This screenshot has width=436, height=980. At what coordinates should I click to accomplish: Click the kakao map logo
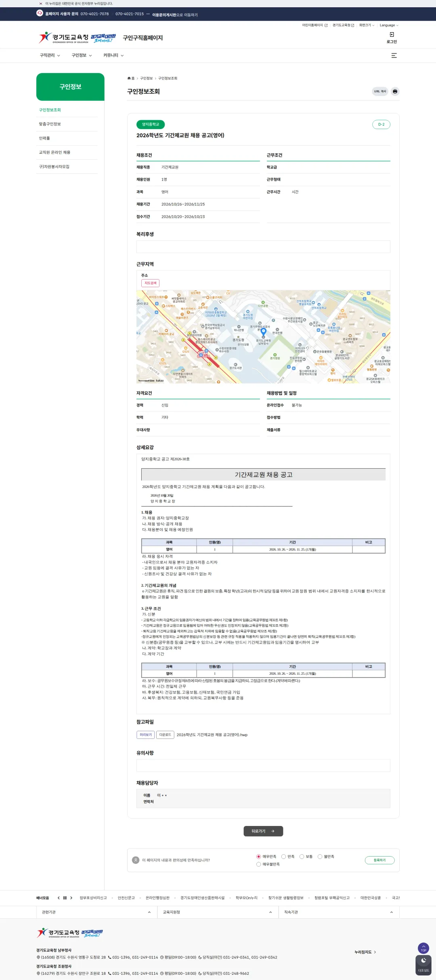pyautogui.click(x=160, y=380)
